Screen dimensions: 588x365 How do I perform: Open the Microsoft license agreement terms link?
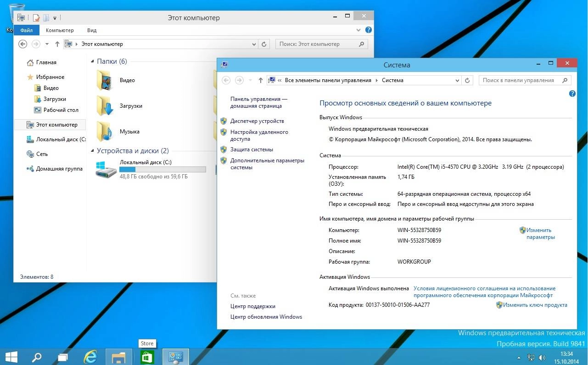(x=484, y=292)
